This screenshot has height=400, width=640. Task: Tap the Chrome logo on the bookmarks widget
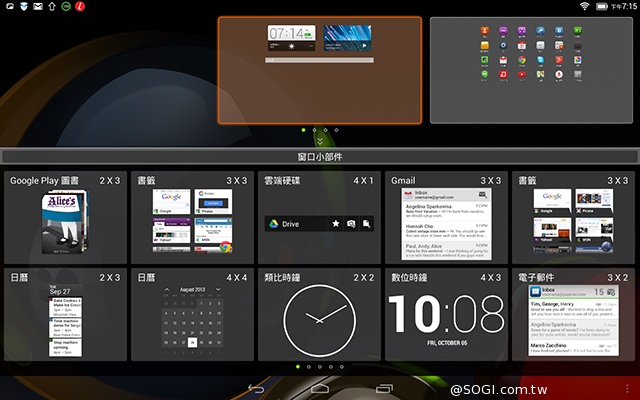[x=225, y=246]
